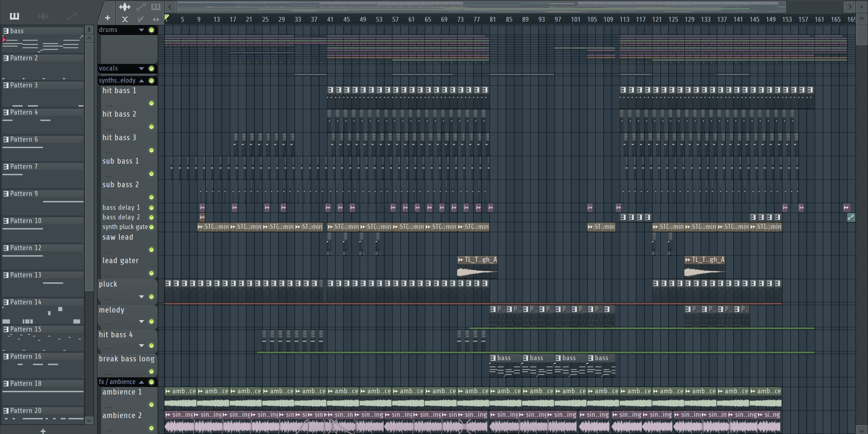Viewport: 868px width, 434px height.
Task: Click the playlist overview minimap strip
Action: coord(481,6)
